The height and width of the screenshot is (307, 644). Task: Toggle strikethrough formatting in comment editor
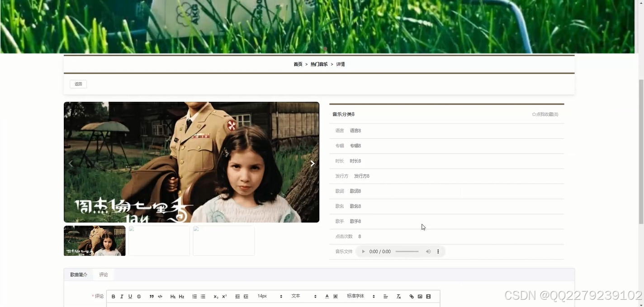(x=139, y=297)
